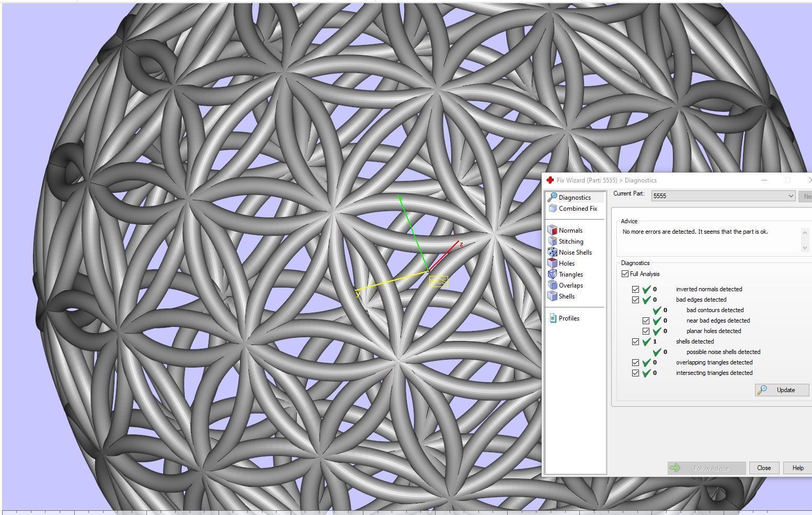Click the green check next to intersecting triangles
The width and height of the screenshot is (812, 515).
(x=646, y=373)
